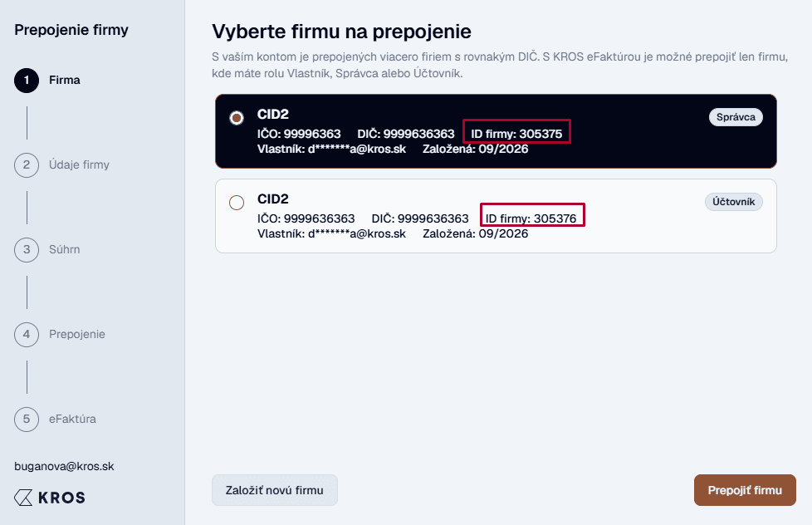Click the Účtovník role badge
Image resolution: width=812 pixels, height=525 pixels.
click(733, 202)
